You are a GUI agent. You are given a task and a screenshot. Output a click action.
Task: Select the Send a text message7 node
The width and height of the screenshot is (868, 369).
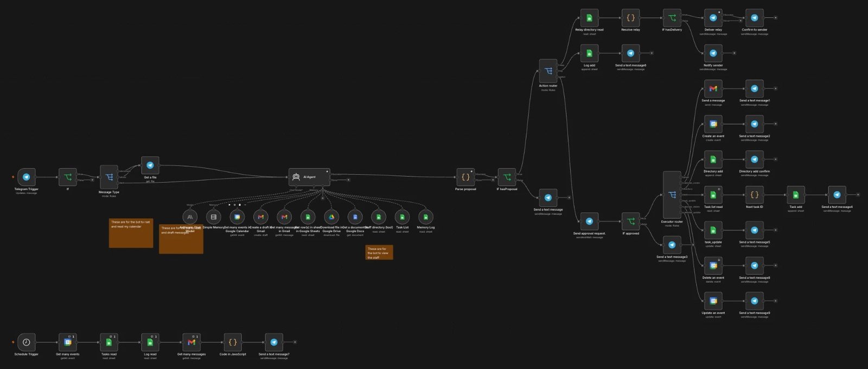click(274, 342)
